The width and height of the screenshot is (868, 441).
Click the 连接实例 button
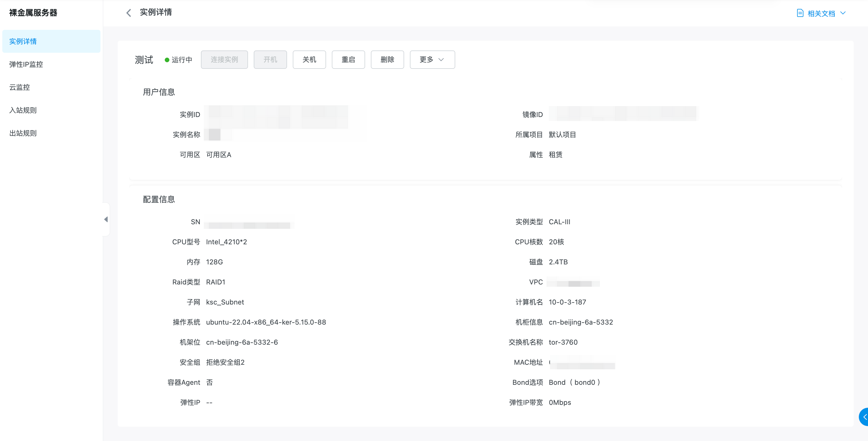coord(224,60)
